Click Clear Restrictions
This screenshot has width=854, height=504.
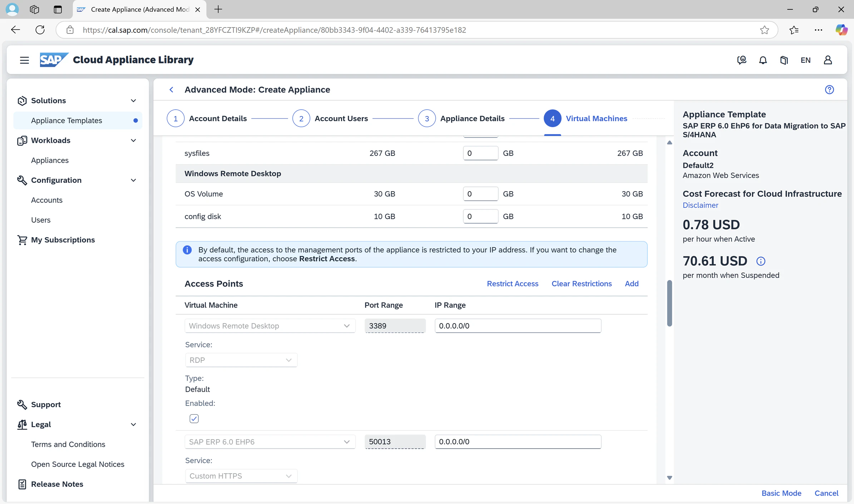point(581,284)
